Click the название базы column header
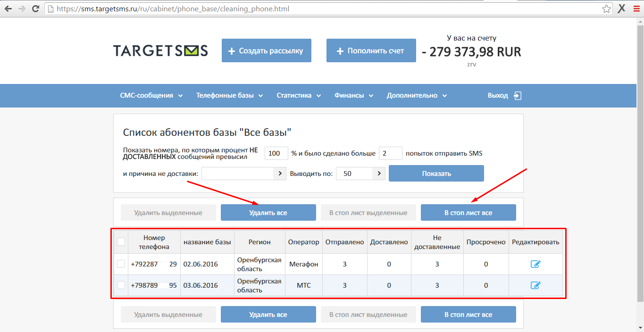Screen dimensions: 644x332 (207, 242)
